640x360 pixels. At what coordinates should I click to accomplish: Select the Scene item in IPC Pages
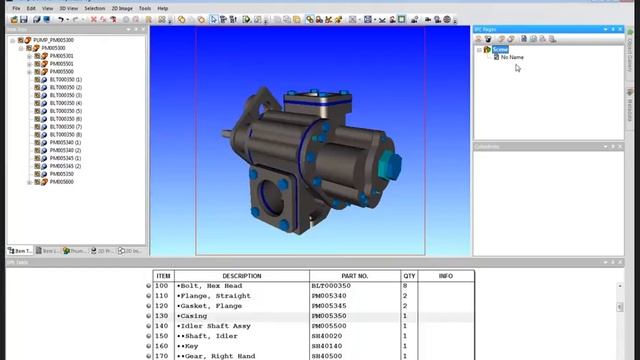pyautogui.click(x=500, y=49)
